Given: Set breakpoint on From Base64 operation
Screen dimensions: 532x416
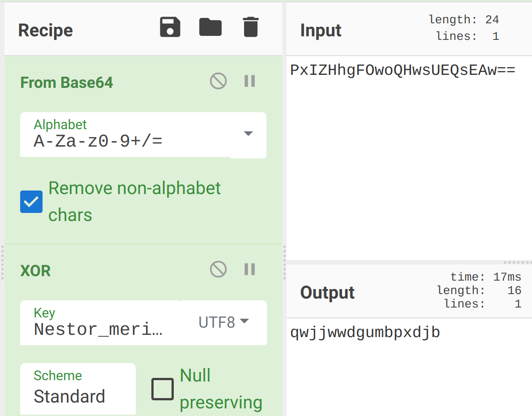Looking at the screenshot, I should (250, 81).
